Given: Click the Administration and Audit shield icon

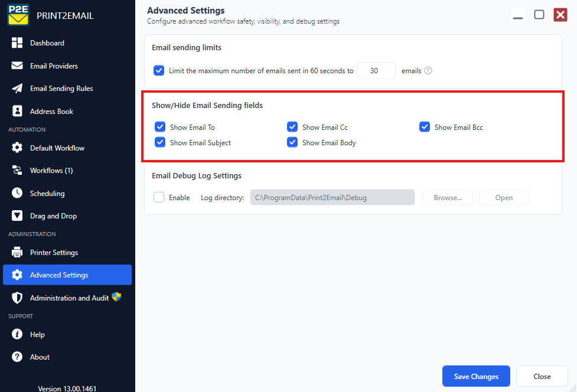Looking at the screenshot, I should coord(17,298).
